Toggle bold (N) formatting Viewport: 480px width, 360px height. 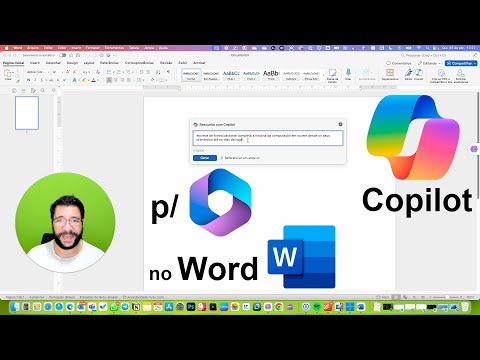(x=28, y=80)
